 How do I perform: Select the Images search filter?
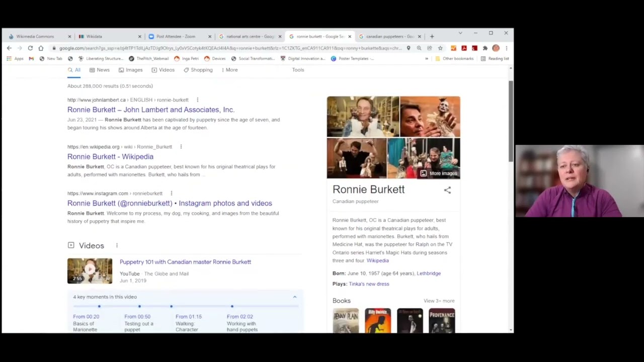tap(130, 70)
